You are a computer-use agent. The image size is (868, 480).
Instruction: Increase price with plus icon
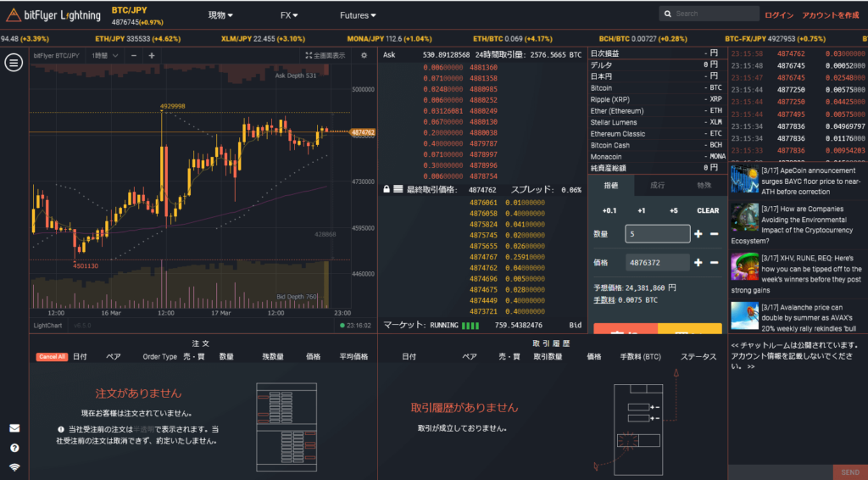(698, 262)
